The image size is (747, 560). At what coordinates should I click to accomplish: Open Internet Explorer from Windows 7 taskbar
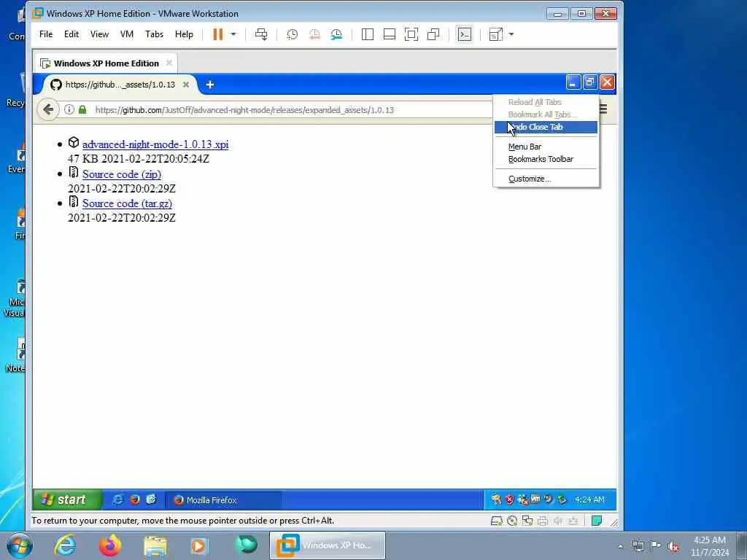65,545
